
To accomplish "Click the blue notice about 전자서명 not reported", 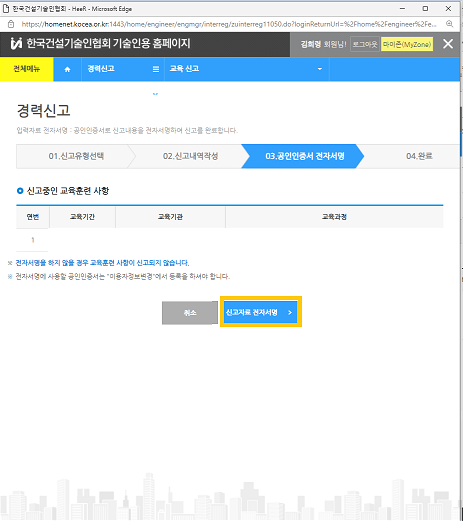I will tap(102, 263).
